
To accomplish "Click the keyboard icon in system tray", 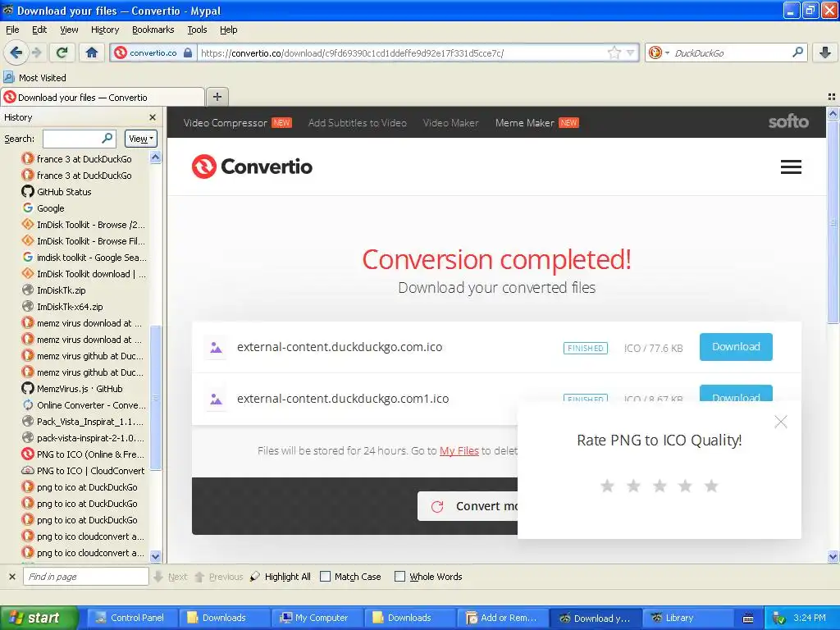I will (x=748, y=619).
